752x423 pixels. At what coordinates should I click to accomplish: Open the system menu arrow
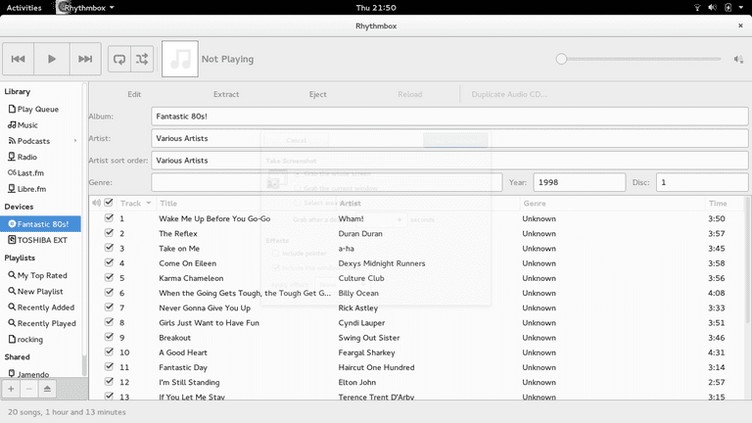tap(740, 8)
